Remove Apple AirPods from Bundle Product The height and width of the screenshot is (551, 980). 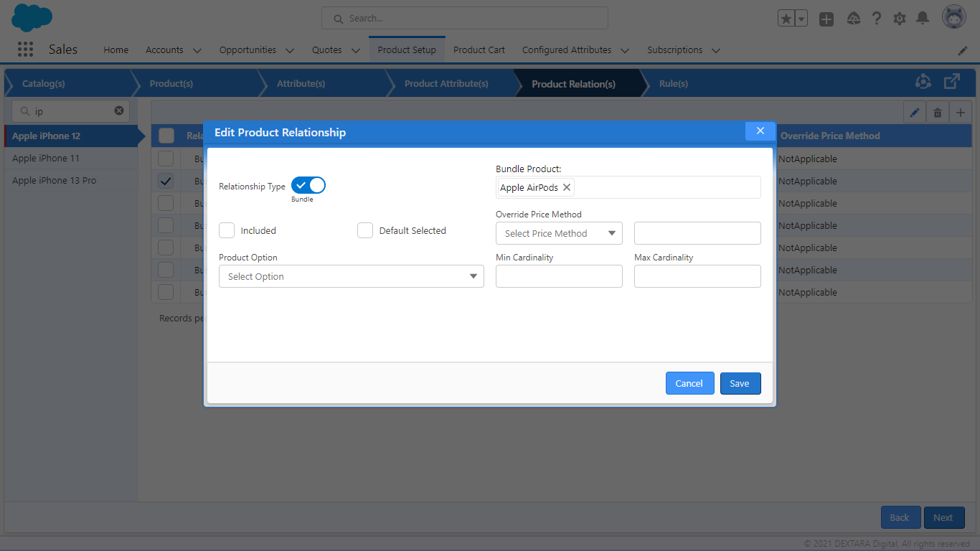566,187
